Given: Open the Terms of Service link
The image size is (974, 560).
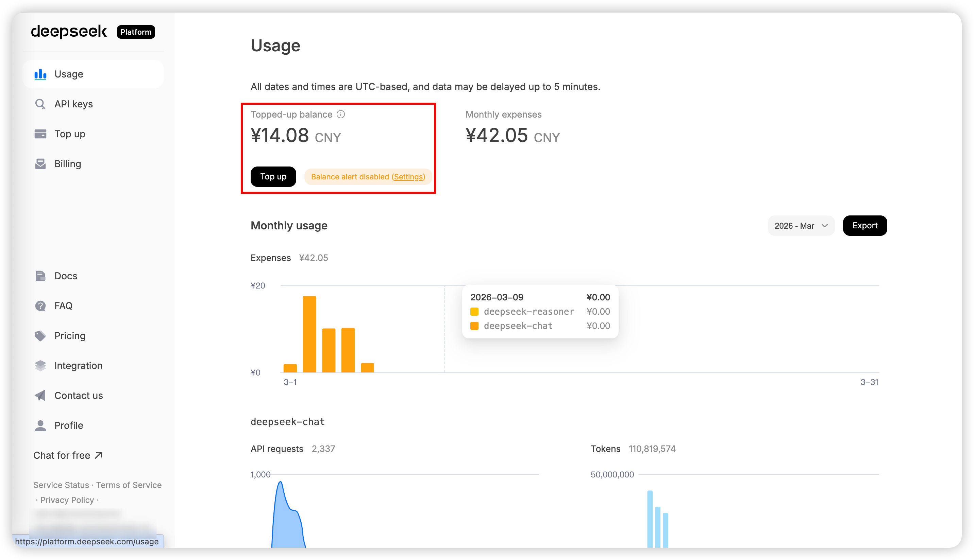Looking at the screenshot, I should 129,485.
